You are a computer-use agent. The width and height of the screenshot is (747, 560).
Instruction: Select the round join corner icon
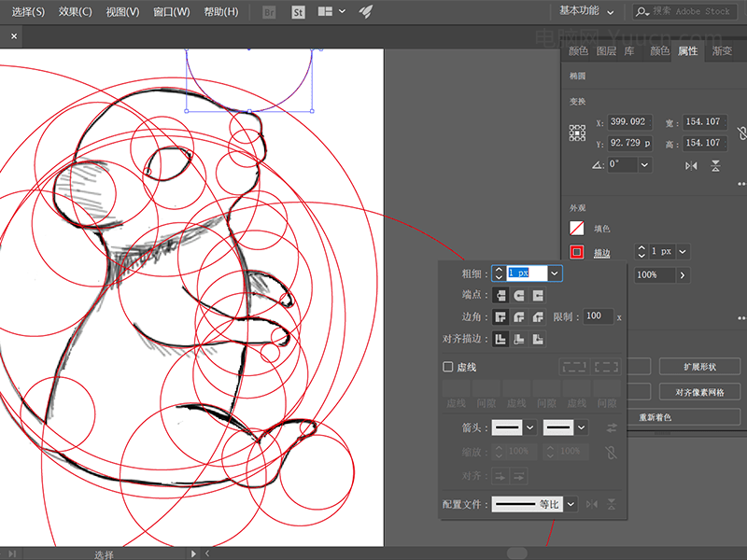point(519,317)
